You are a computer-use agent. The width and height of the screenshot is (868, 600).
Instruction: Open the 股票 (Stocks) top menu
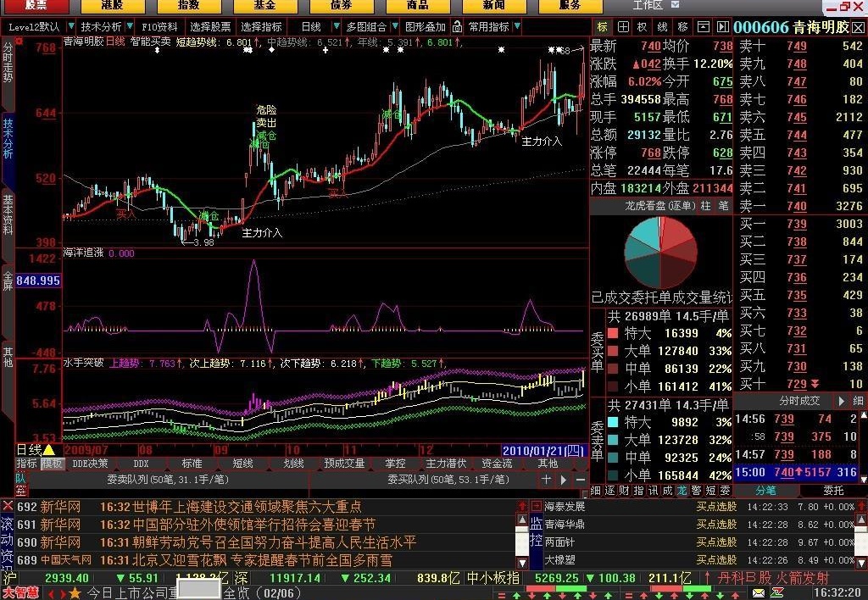point(36,6)
